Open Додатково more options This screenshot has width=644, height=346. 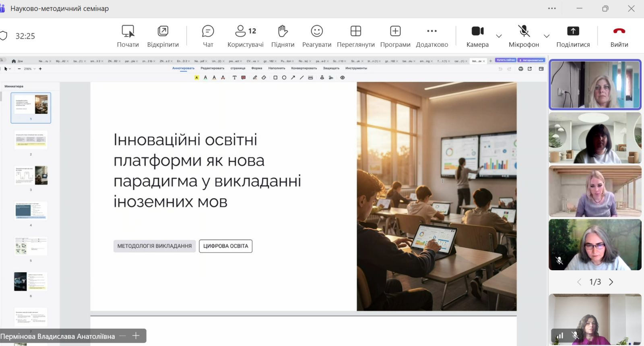(x=432, y=36)
